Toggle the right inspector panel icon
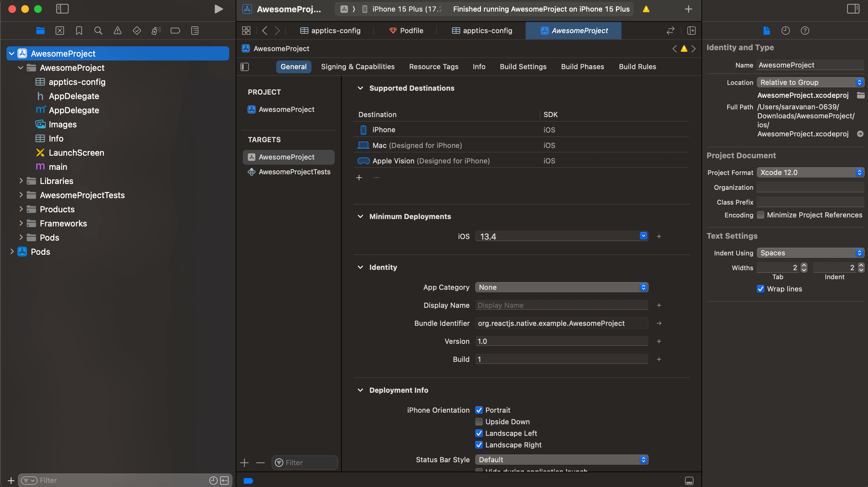 pyautogui.click(x=853, y=9)
